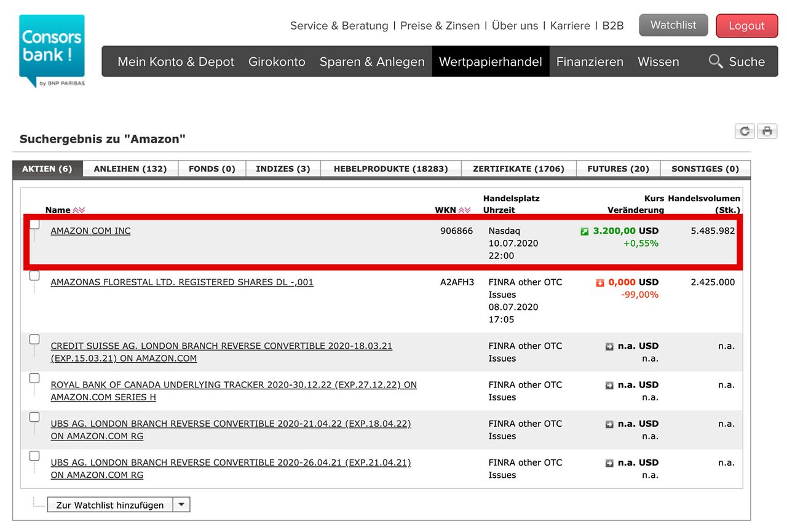This screenshot has width=787, height=532.
Task: Switch to the FONDS (0) tab
Action: pyautogui.click(x=212, y=169)
